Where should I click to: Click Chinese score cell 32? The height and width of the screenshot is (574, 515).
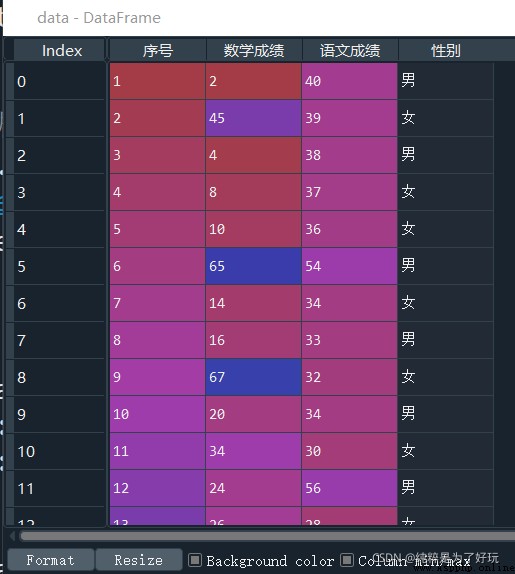[x=350, y=377]
